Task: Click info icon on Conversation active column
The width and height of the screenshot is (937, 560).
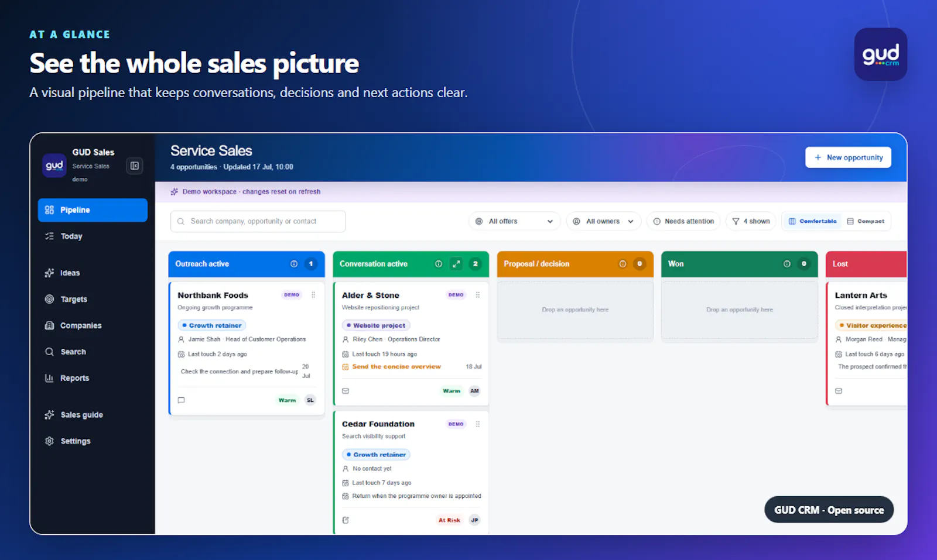Action: 439,264
